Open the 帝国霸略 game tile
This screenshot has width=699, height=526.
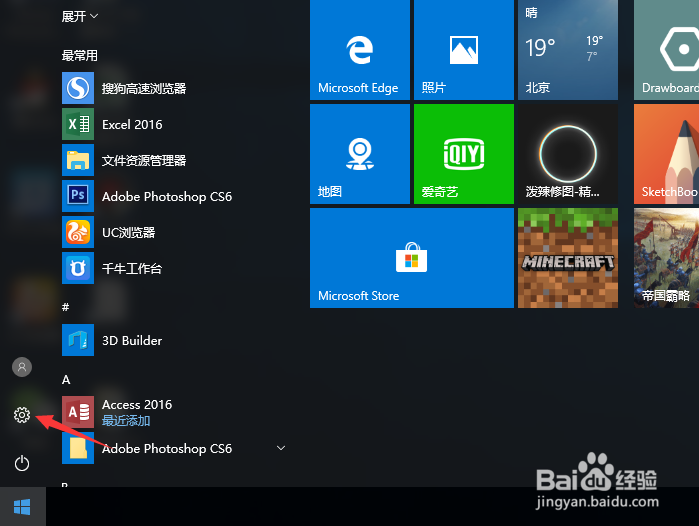pos(666,258)
